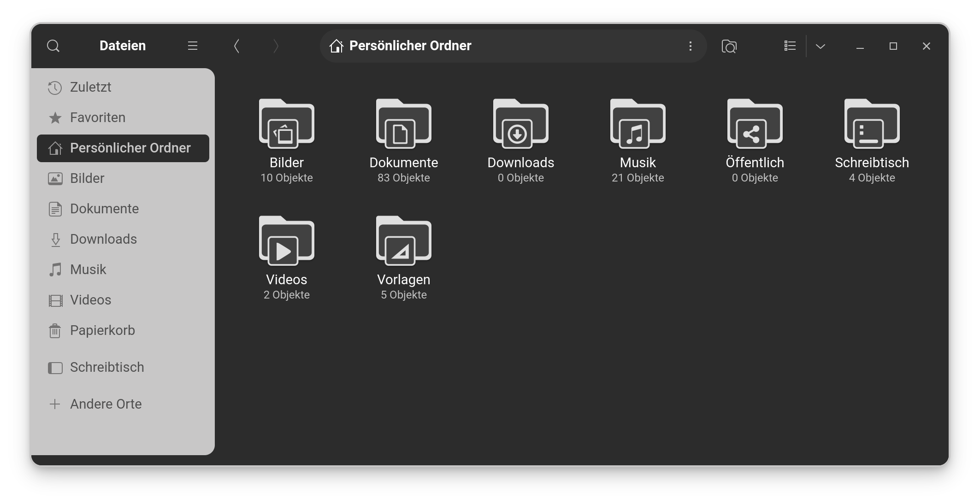Open Favoriten in the sidebar

click(123, 117)
